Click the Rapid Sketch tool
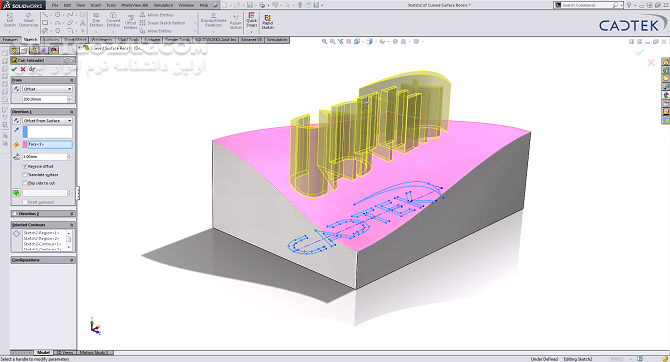The width and height of the screenshot is (670, 362). tap(267, 22)
